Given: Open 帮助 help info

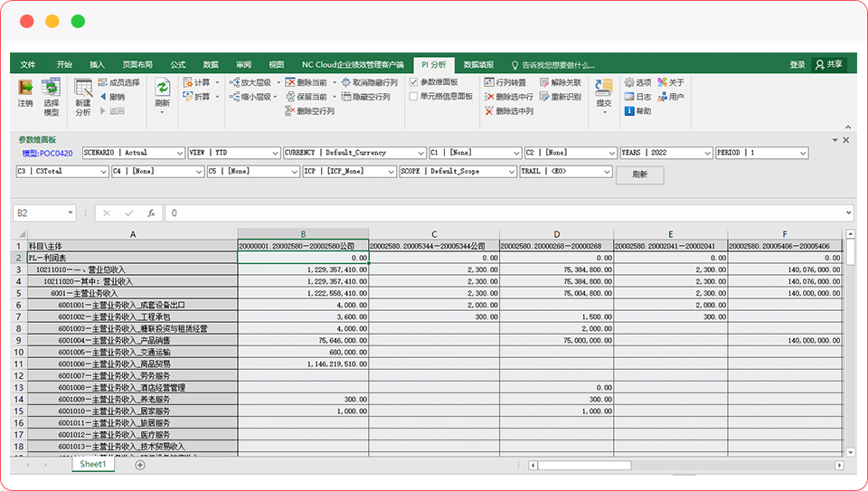Looking at the screenshot, I should (638, 111).
